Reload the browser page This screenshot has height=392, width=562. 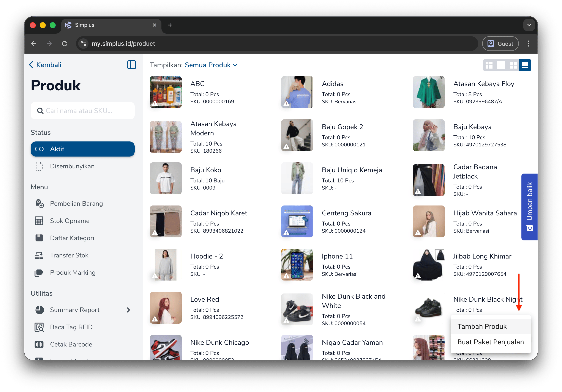point(65,44)
